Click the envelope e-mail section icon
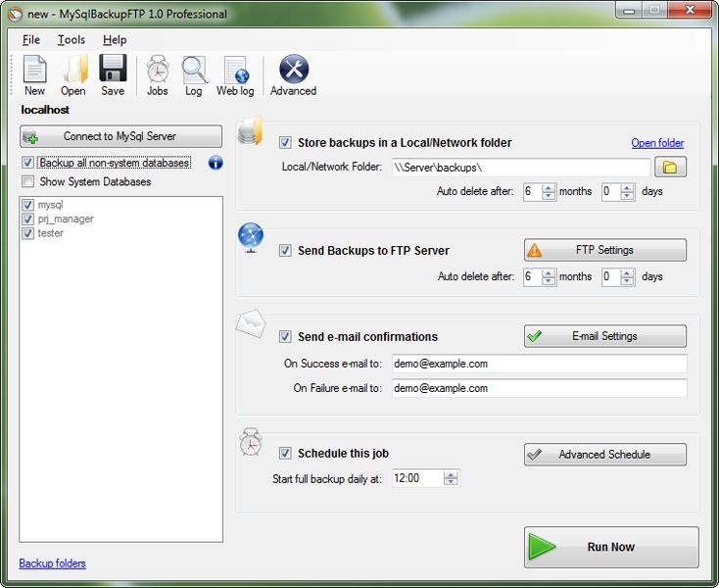Image resolution: width=719 pixels, height=588 pixels. click(251, 323)
